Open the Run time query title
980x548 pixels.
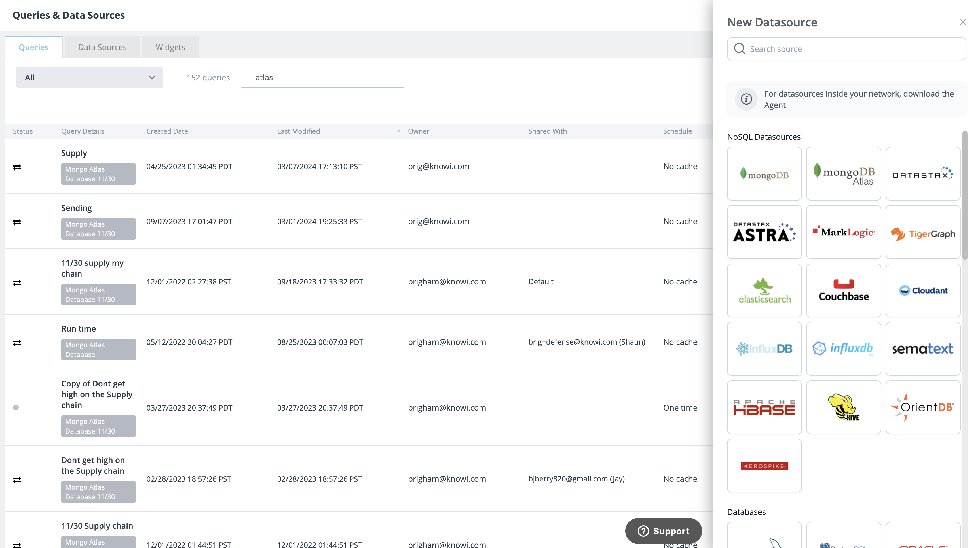pos(78,328)
